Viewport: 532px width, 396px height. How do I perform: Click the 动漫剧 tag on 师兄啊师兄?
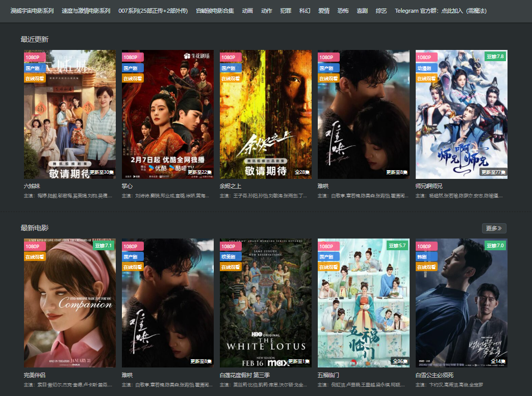click(x=426, y=68)
